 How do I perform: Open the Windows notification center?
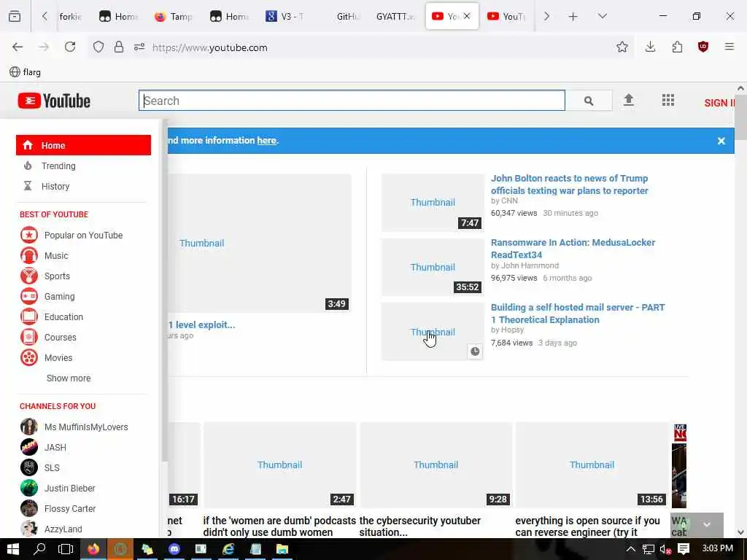pos(684,549)
